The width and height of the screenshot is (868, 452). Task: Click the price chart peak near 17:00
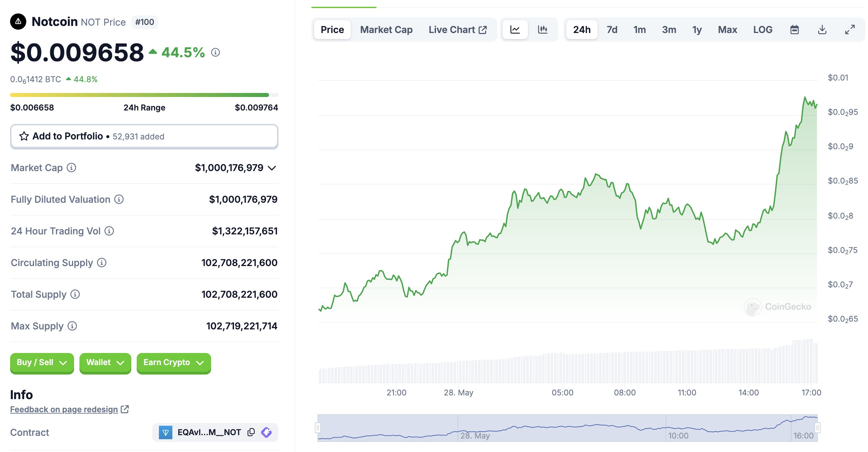[x=805, y=98]
